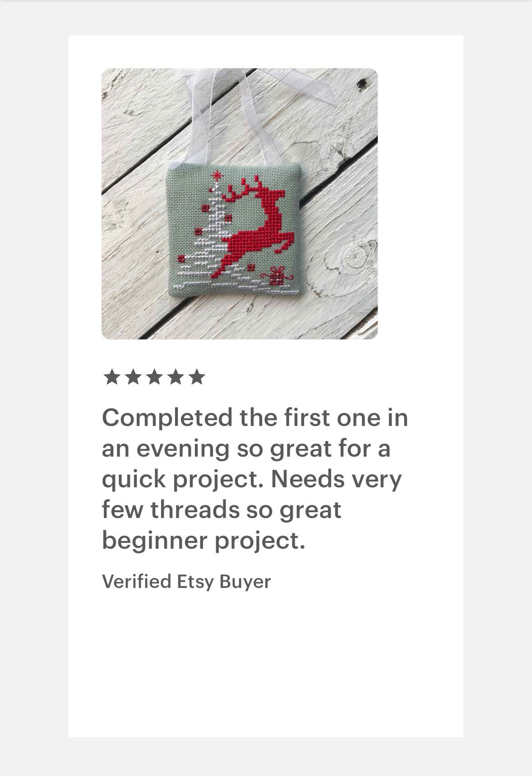
Task: Click the "an evening so great for a" line
Action: point(246,448)
